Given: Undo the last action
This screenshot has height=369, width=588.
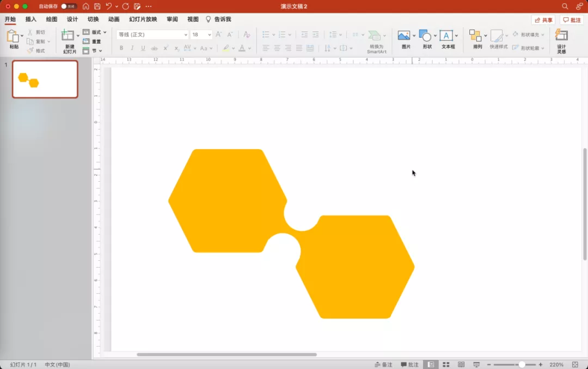Looking at the screenshot, I should (x=109, y=7).
